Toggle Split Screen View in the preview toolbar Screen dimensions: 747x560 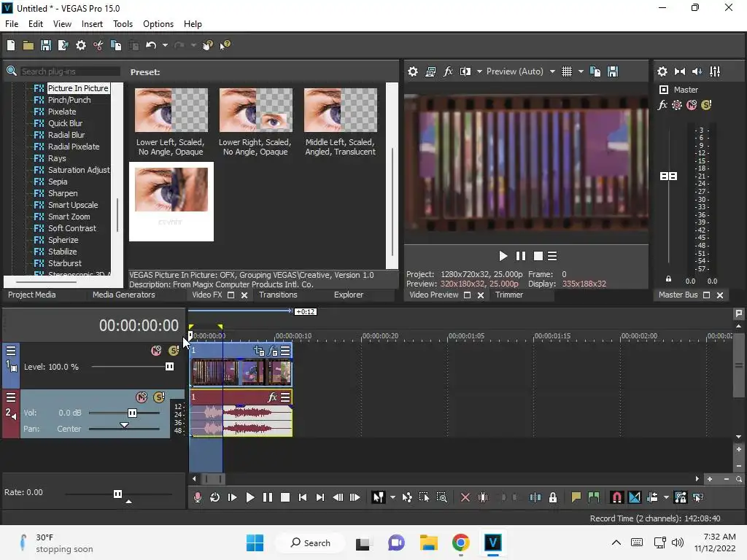pos(465,71)
